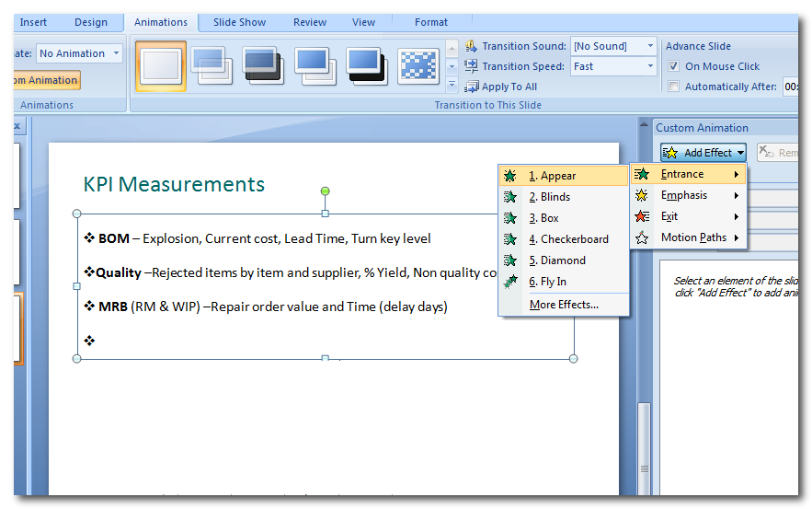This screenshot has height=509, width=812.
Task: Switch to the Slide Show tab
Action: click(x=239, y=22)
